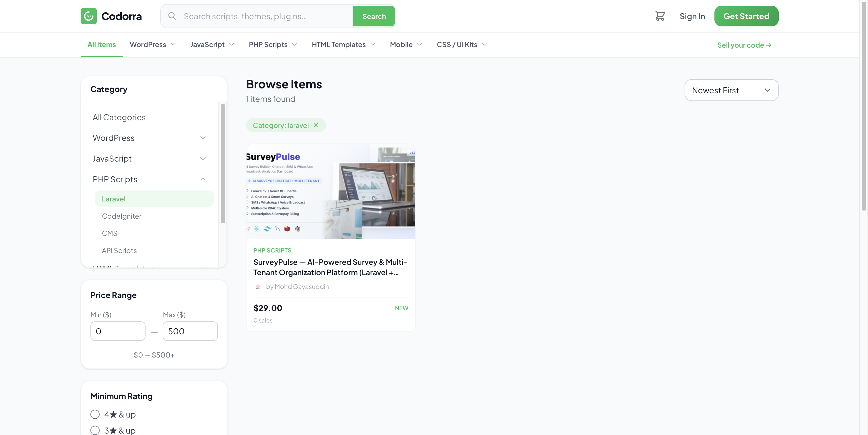Click the dropdown arrow on Newest First
The height and width of the screenshot is (435, 868).
(x=768, y=90)
